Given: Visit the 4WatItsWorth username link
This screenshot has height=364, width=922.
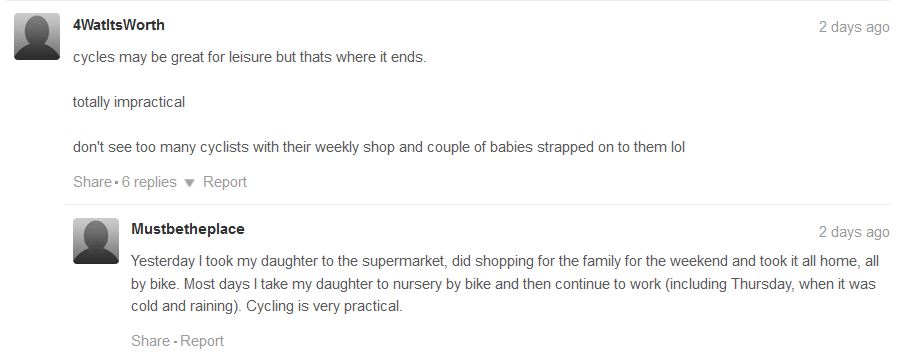Looking at the screenshot, I should 119,25.
